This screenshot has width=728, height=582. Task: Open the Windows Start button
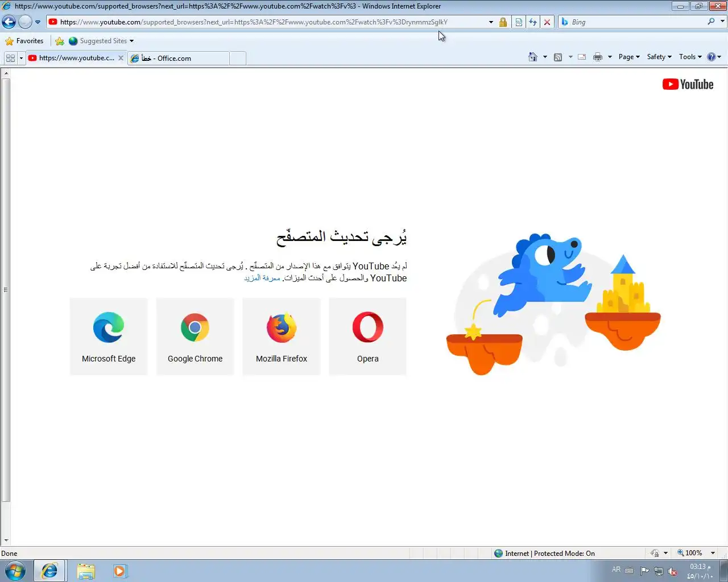[15, 571]
